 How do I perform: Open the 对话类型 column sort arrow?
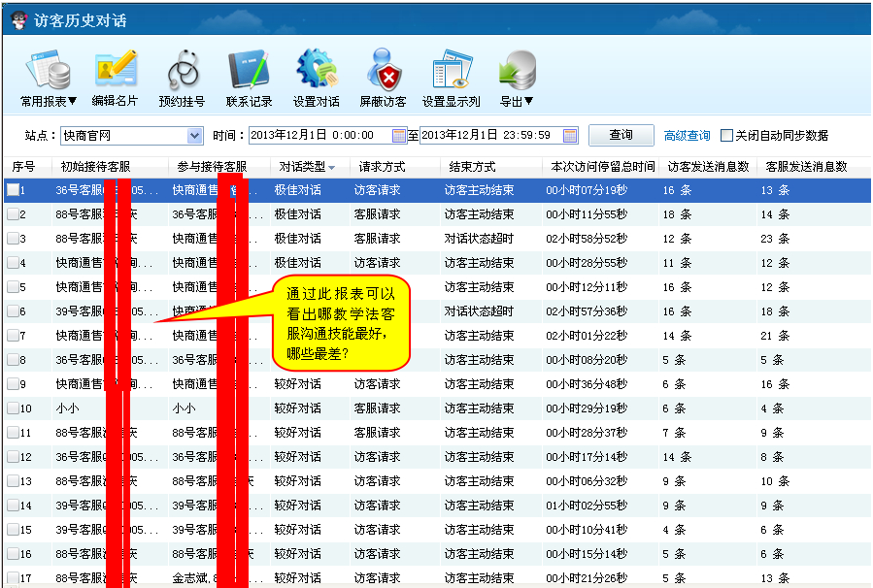(x=332, y=167)
